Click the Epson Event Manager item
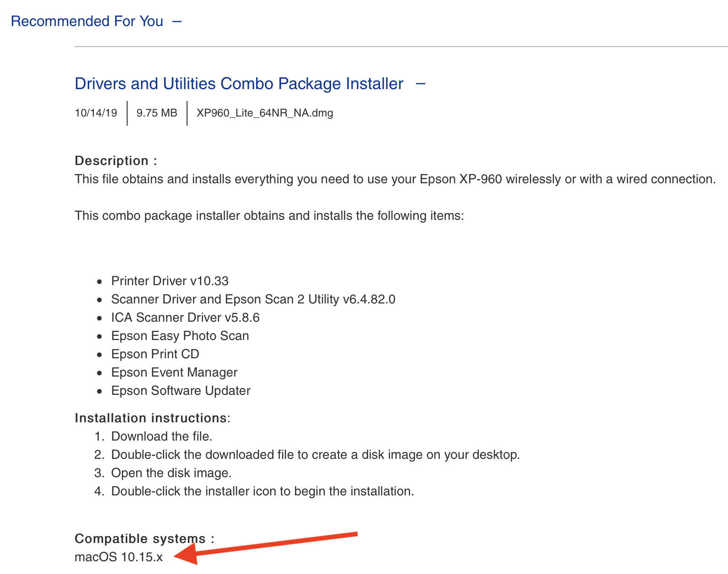This screenshot has height=574, width=728. point(174,372)
